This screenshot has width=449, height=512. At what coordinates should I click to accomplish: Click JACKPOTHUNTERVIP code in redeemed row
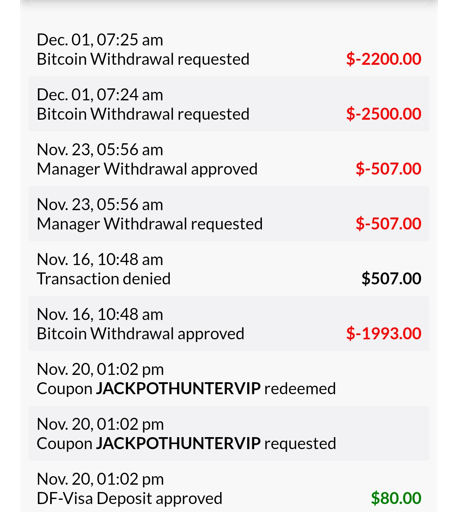coord(178,388)
